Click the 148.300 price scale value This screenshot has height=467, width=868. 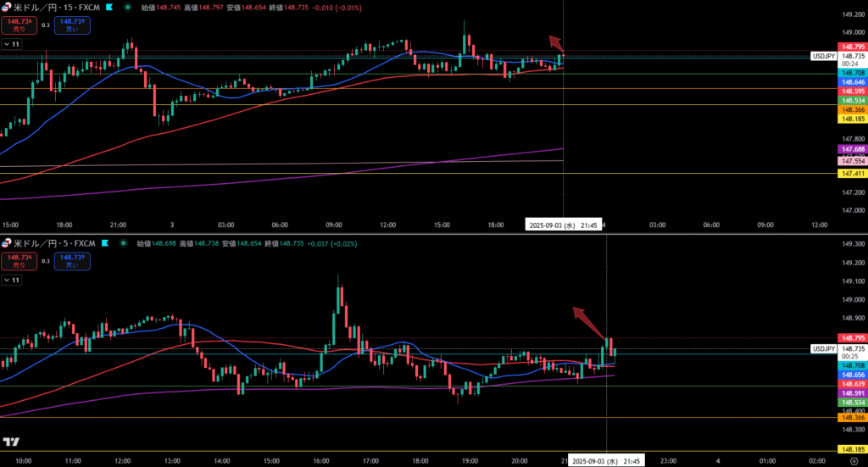pyautogui.click(x=853, y=430)
